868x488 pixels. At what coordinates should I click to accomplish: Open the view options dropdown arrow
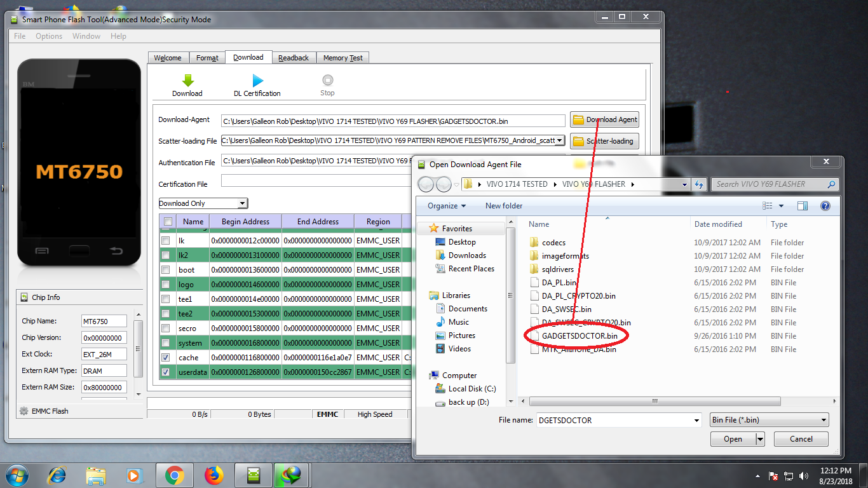tap(781, 206)
